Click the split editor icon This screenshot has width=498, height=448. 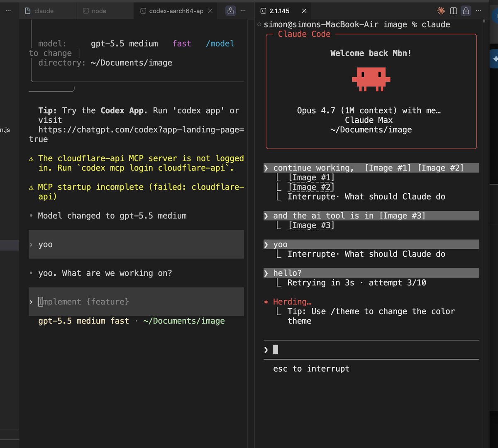pyautogui.click(x=454, y=11)
